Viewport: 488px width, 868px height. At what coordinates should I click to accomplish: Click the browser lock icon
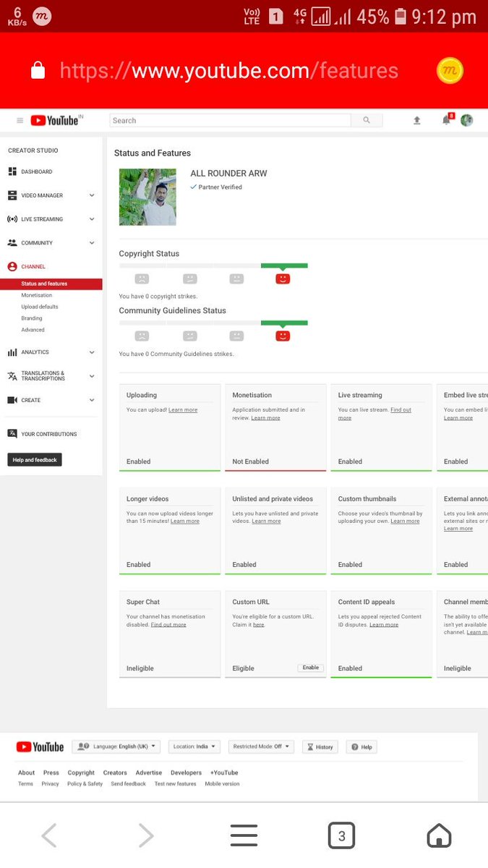pos(38,70)
